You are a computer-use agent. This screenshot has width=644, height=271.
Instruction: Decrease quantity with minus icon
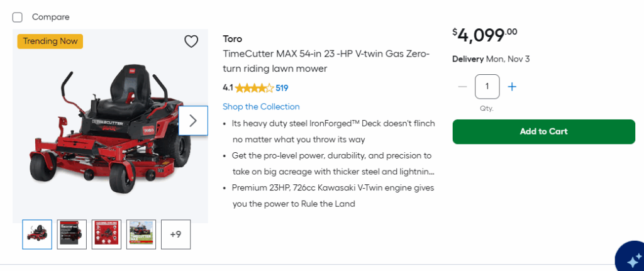pos(462,87)
